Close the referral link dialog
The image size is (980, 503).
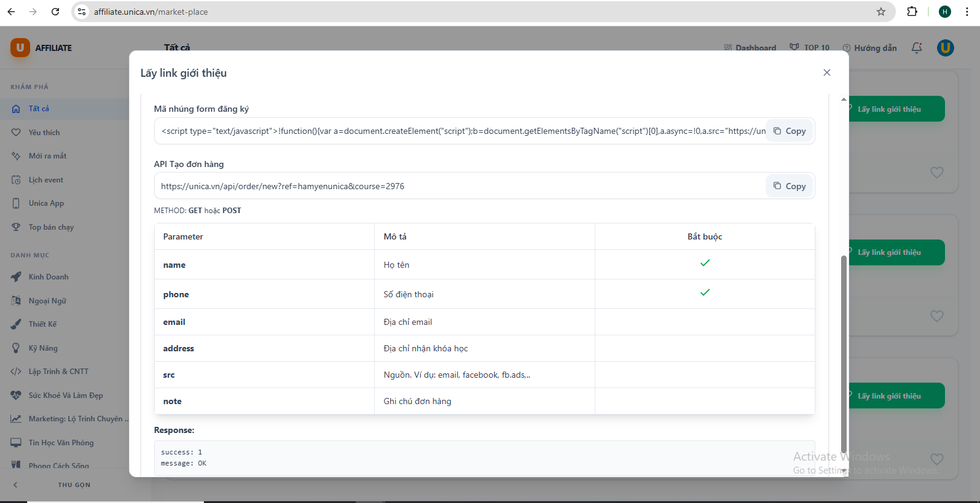826,72
